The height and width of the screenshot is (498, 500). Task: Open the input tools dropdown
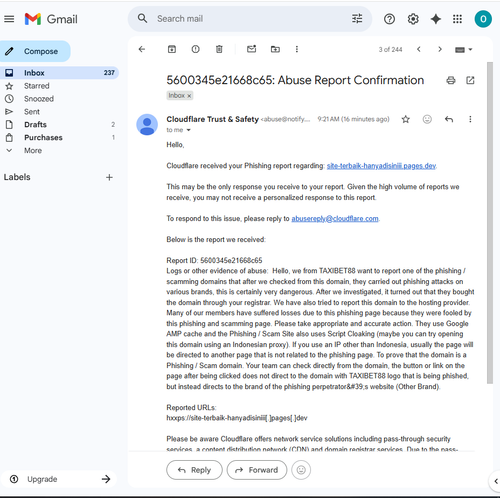[464, 50]
